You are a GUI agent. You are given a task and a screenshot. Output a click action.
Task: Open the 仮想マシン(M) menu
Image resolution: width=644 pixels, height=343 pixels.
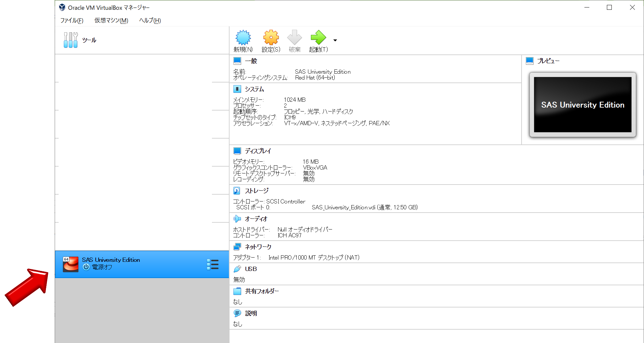[x=111, y=21]
